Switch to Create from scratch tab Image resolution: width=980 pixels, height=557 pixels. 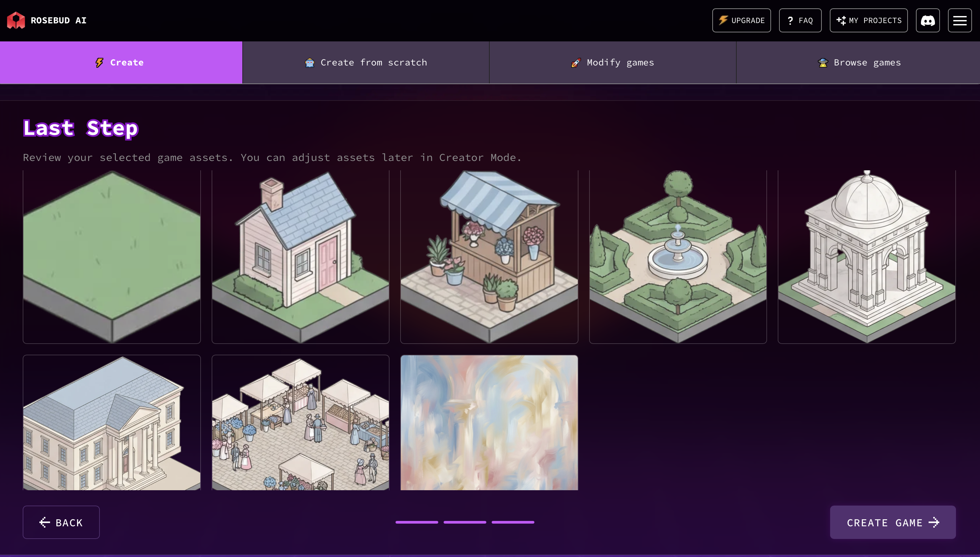(x=365, y=62)
